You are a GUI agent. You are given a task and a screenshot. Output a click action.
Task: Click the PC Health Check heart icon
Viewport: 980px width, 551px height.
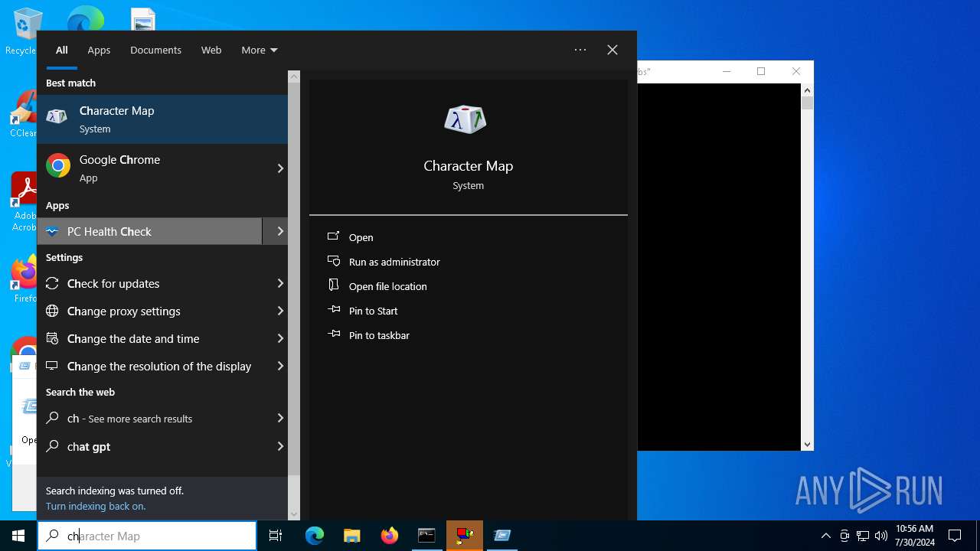pos(52,232)
